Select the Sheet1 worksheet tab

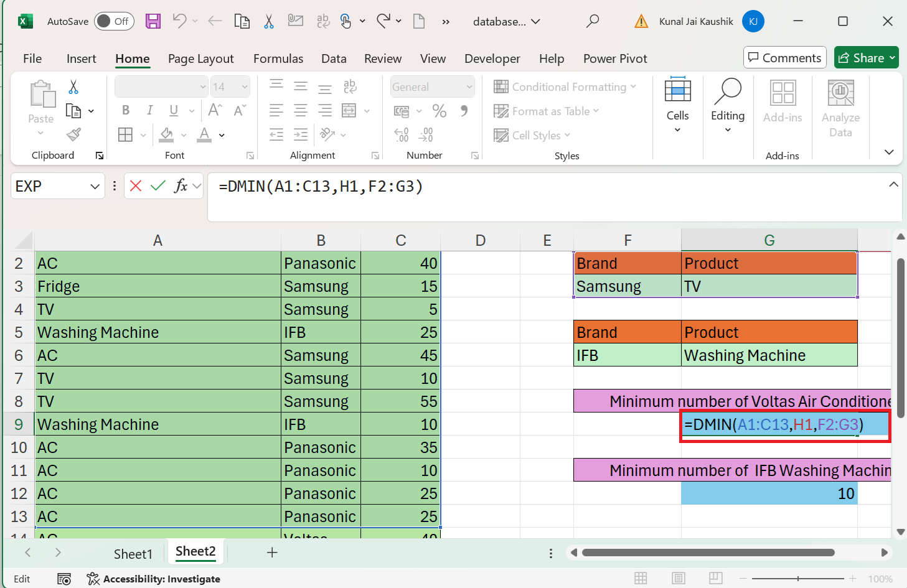tap(133, 553)
